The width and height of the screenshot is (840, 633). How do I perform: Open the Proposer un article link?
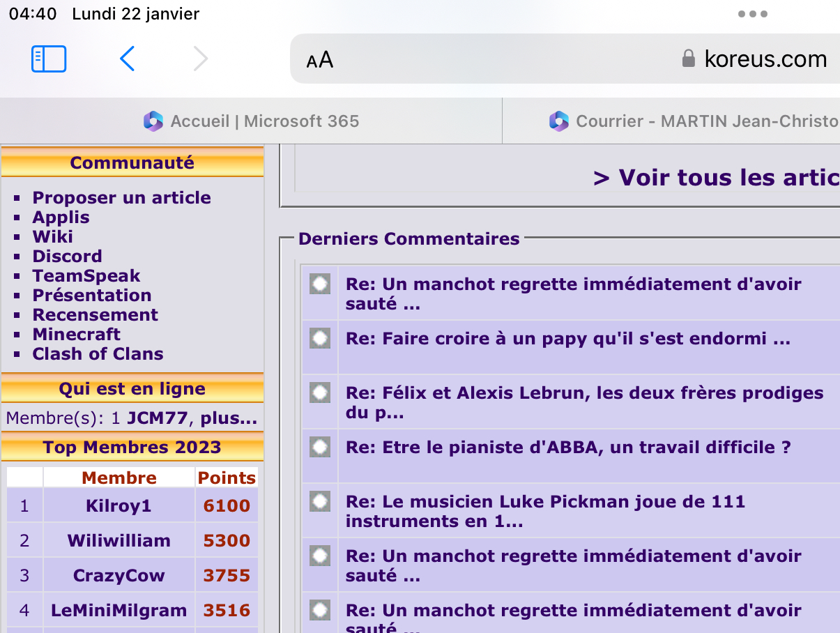coord(121,198)
